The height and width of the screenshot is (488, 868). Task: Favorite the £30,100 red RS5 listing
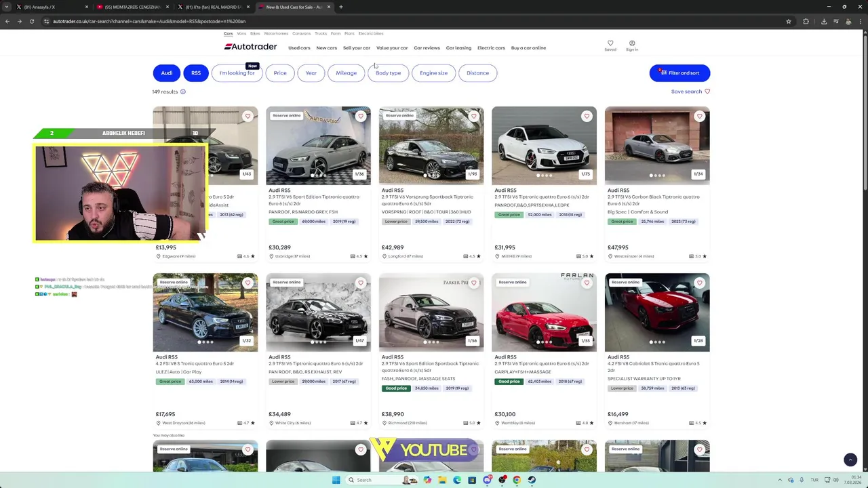click(x=587, y=283)
